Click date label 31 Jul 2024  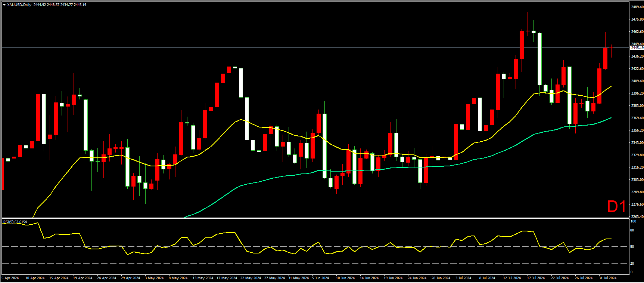(607, 278)
